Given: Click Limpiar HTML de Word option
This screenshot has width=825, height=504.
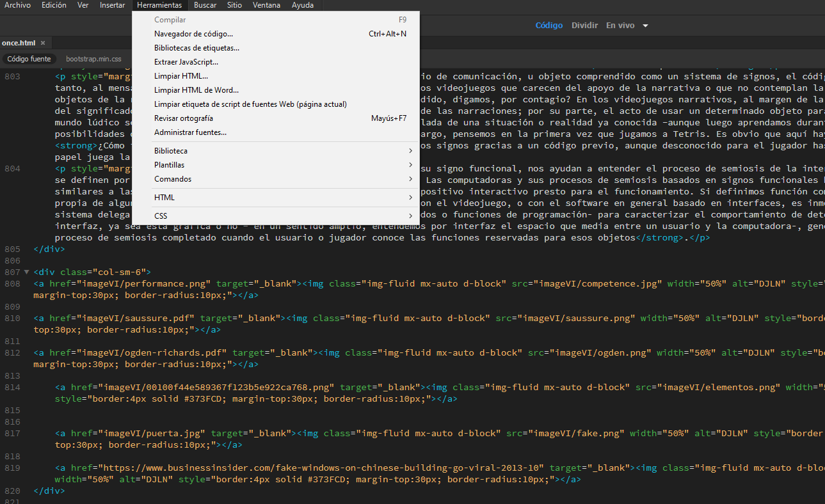Looking at the screenshot, I should pos(196,90).
